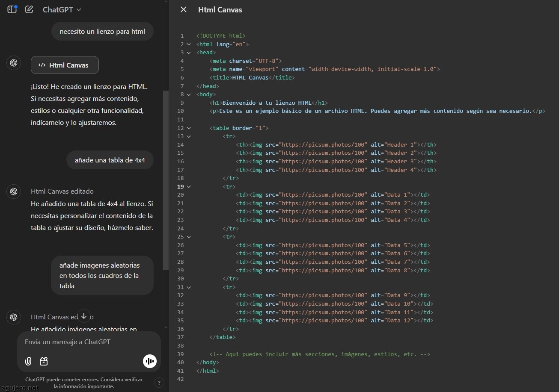Collapse the head section on line 3

[x=189, y=53]
